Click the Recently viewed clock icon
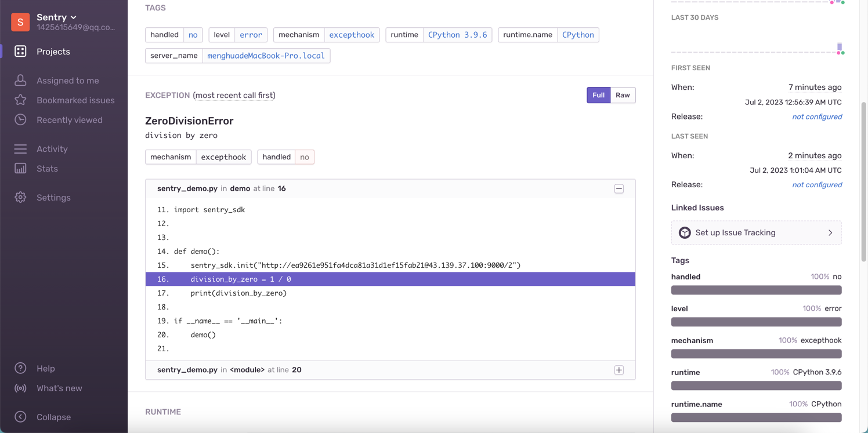 click(x=20, y=120)
